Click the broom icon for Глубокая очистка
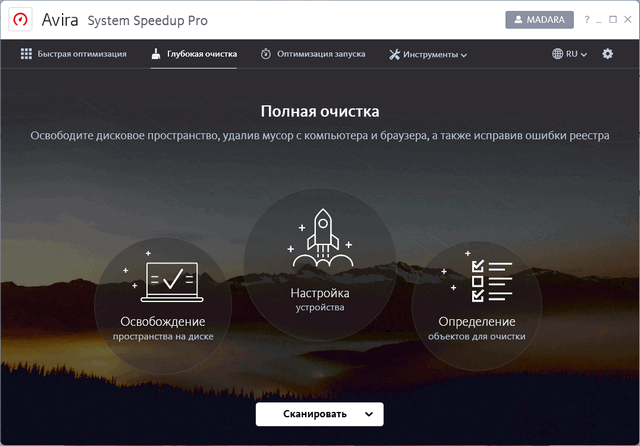 click(x=156, y=54)
